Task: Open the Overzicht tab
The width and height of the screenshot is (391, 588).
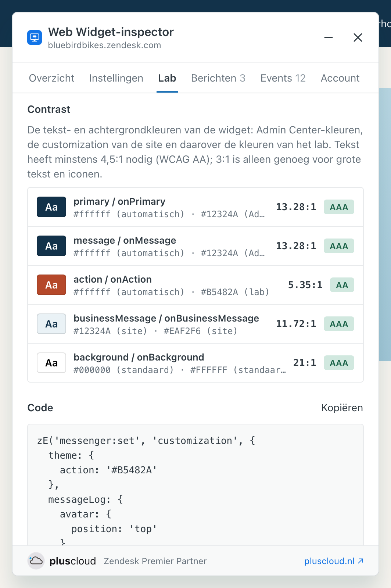Action: 51,78
